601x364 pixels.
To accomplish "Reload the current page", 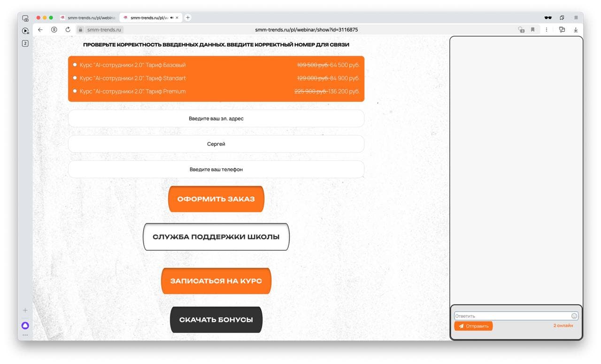I will (x=68, y=30).
